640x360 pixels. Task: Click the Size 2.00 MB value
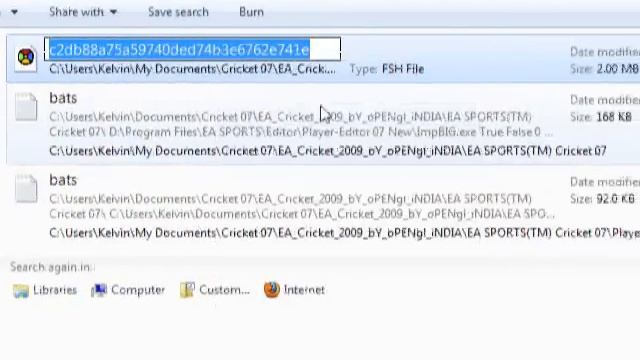pyautogui.click(x=617, y=69)
